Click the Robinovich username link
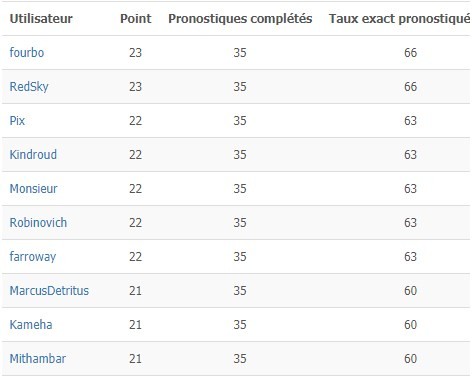This screenshot has width=474, height=377. [38, 223]
